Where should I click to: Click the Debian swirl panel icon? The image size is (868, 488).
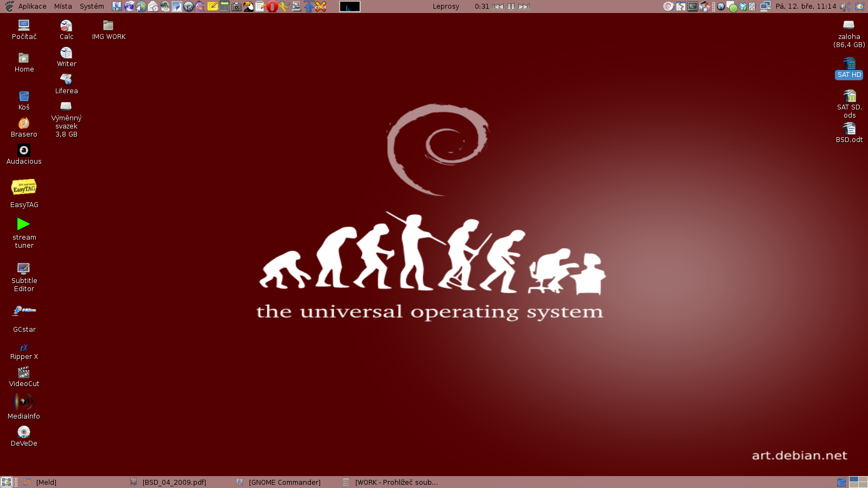[x=668, y=7]
